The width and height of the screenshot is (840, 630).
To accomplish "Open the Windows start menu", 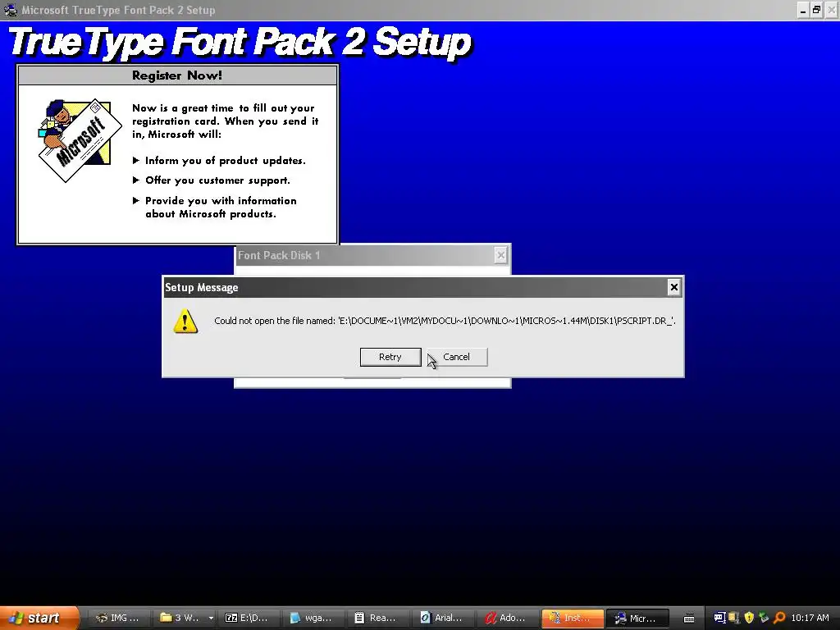I will point(39,618).
